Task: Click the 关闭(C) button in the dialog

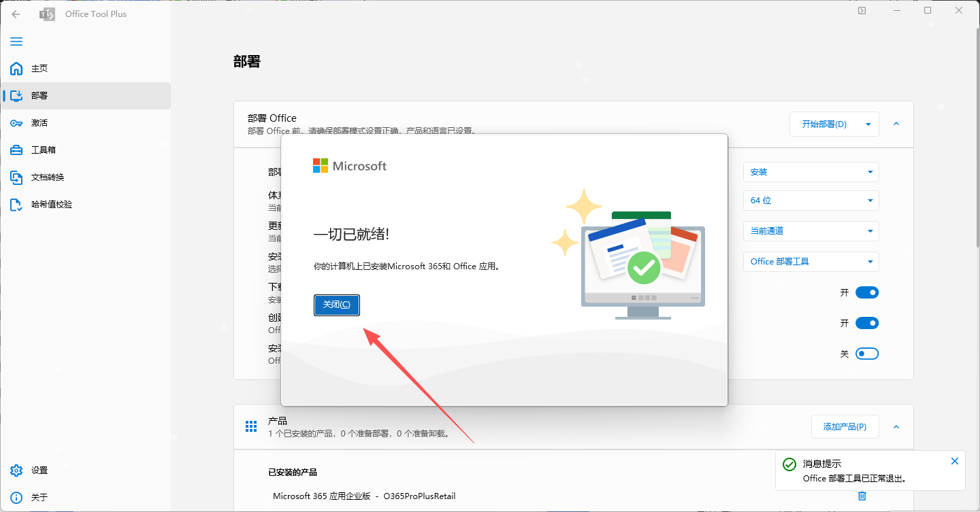Action: (x=337, y=305)
